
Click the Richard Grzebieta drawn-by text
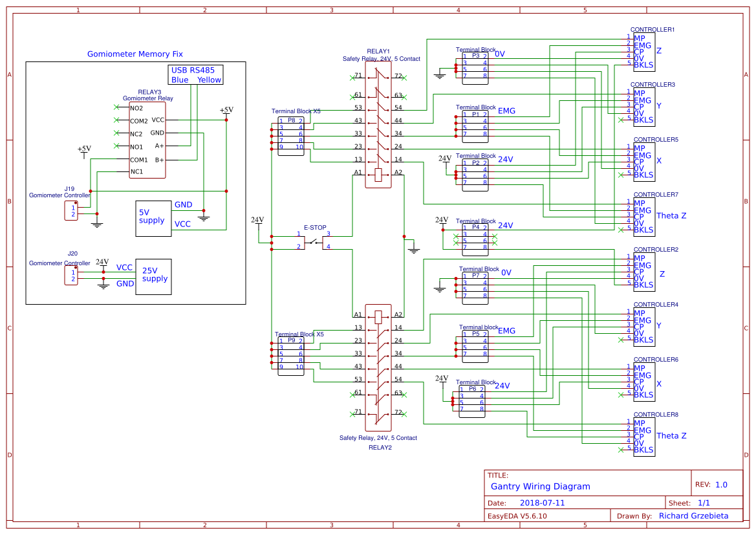coord(694,516)
